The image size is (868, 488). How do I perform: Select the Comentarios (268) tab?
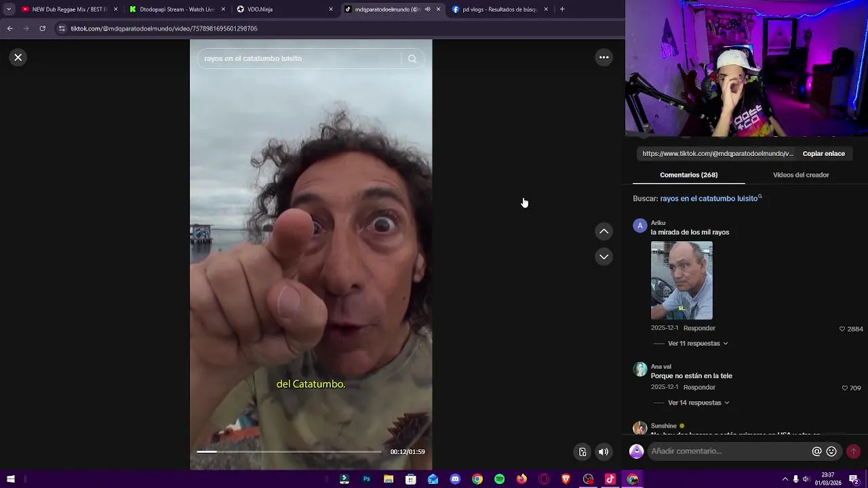coord(688,175)
